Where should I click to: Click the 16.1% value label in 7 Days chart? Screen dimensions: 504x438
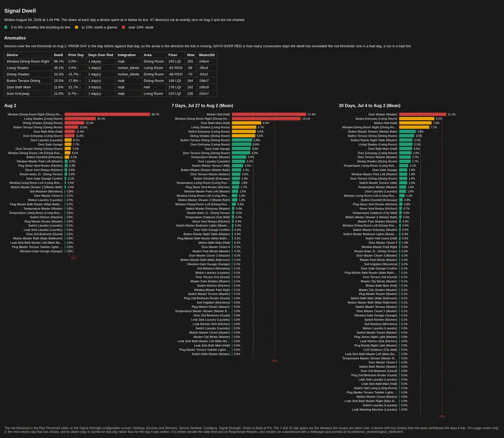306,119
